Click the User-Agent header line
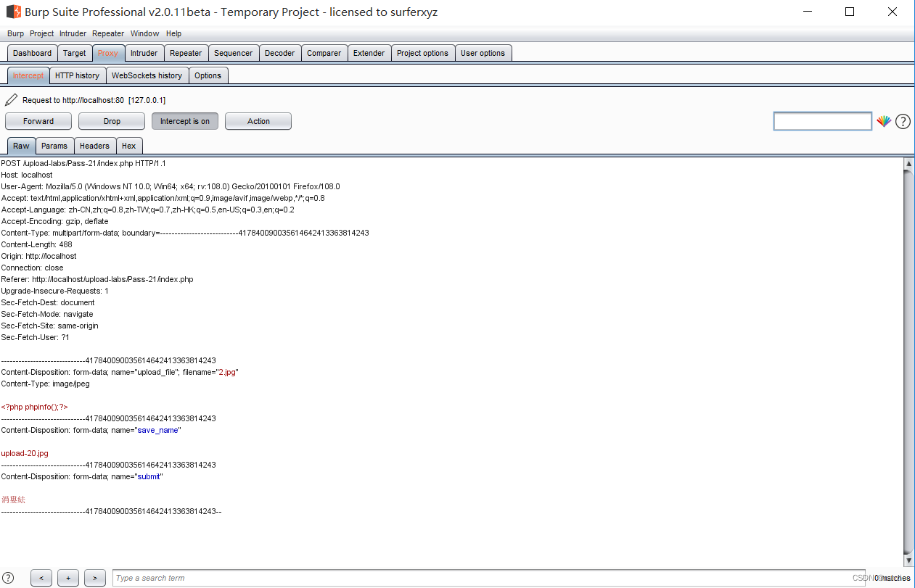915x588 pixels. (171, 186)
